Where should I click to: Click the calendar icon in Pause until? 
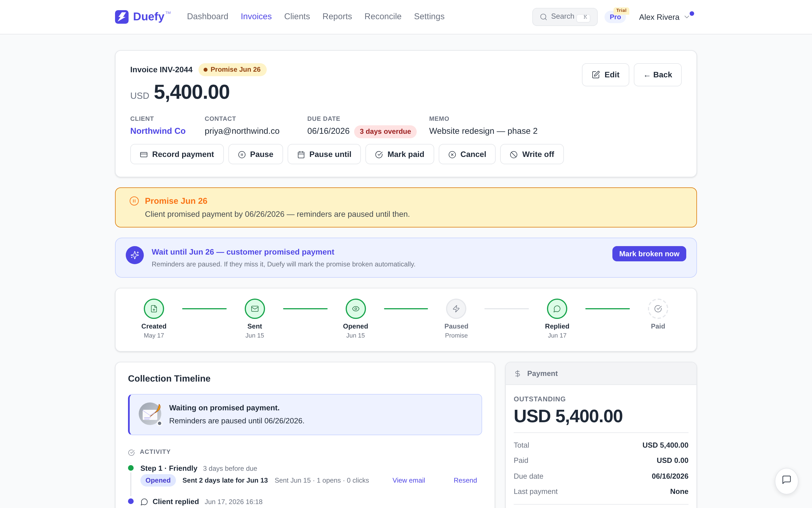click(301, 155)
